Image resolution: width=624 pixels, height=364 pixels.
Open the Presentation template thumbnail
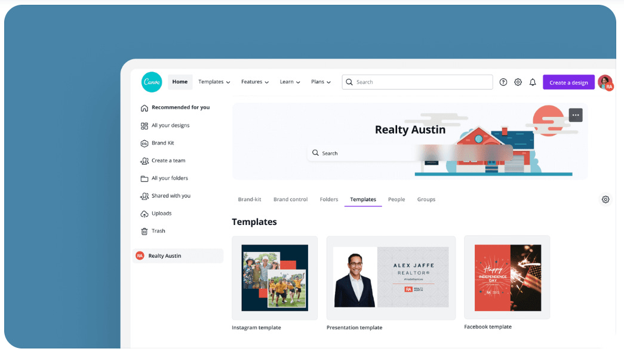click(391, 277)
